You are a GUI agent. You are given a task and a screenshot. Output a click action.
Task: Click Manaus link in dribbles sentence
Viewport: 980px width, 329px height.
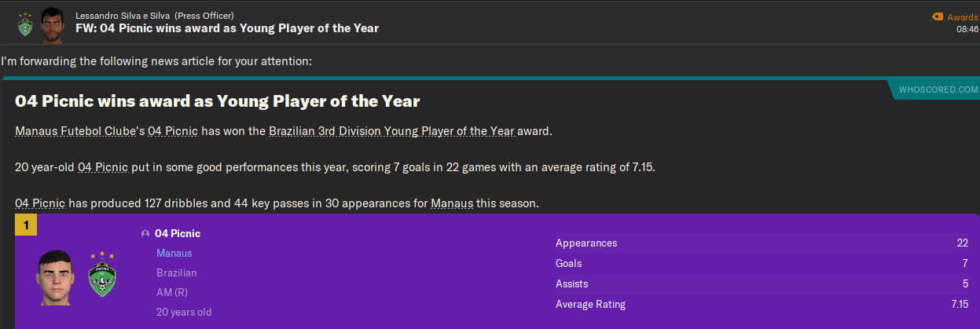tap(452, 203)
